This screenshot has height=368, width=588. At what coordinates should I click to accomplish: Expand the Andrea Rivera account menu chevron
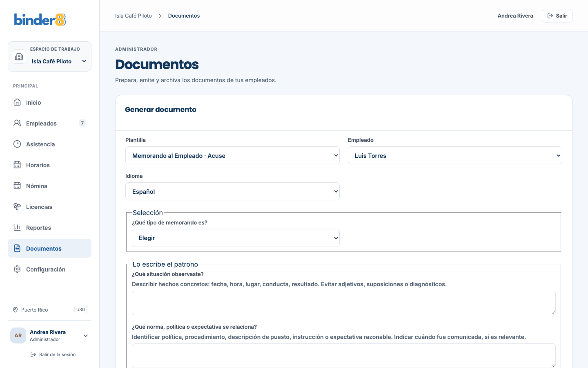coord(86,336)
